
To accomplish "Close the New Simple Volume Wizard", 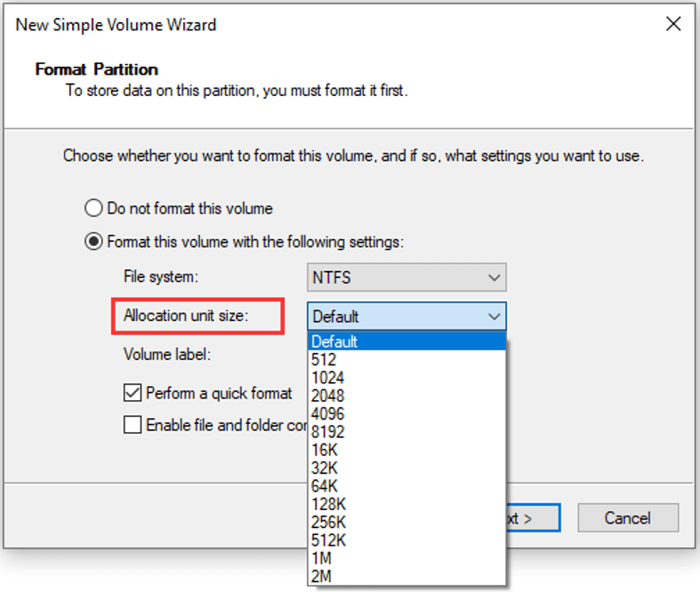I will (673, 24).
